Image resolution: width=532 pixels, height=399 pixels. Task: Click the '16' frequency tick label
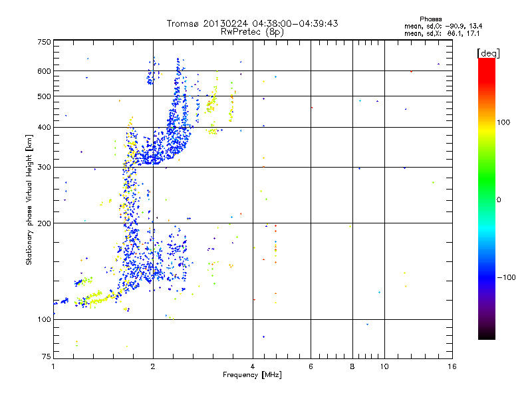click(x=452, y=366)
